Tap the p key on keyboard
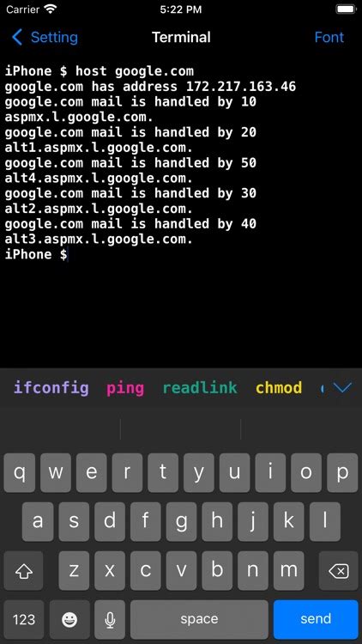The image size is (362, 644). pyautogui.click(x=342, y=473)
